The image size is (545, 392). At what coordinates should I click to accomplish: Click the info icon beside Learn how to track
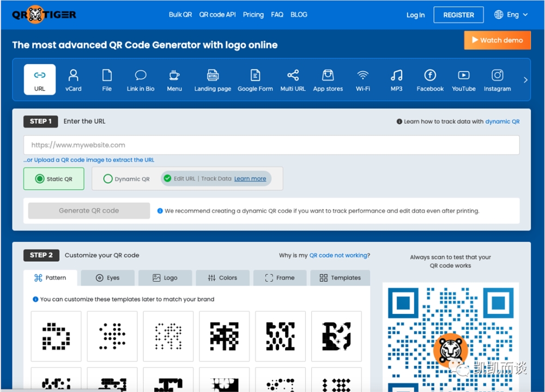pyautogui.click(x=399, y=122)
